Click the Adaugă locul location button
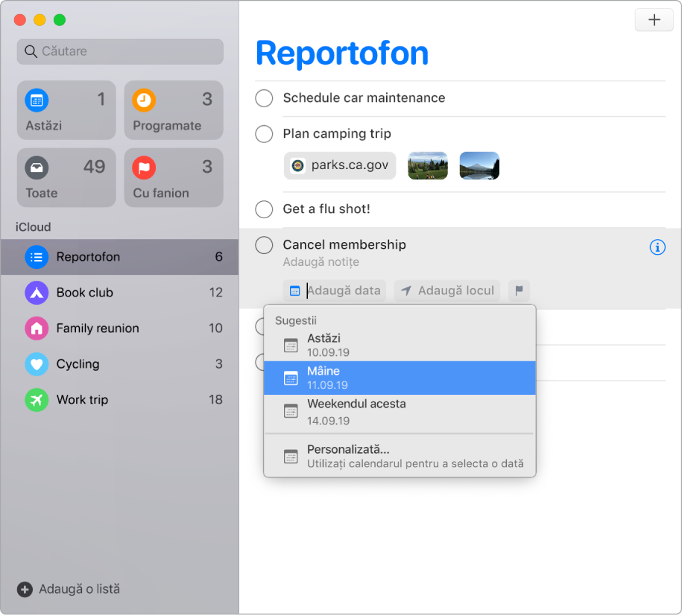The height and width of the screenshot is (616, 682). [447, 290]
